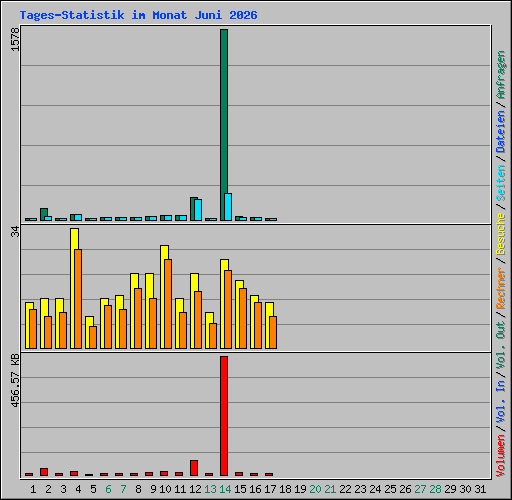Image resolution: width=512 pixels, height=500 pixels.
Task: Click the '456.57 KB' volume scale label
Action: (x=16, y=380)
